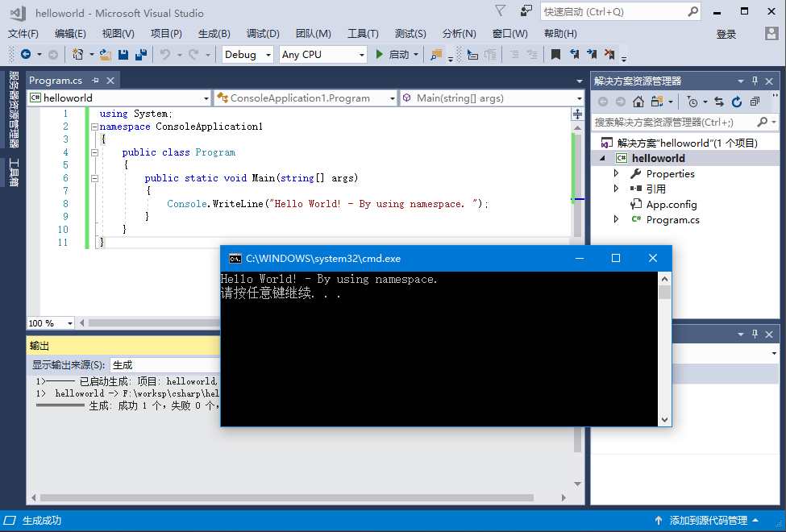Click the Refresh icon in Solution Explorer
Viewport: 786px width, 532px height.
pyautogui.click(x=737, y=102)
